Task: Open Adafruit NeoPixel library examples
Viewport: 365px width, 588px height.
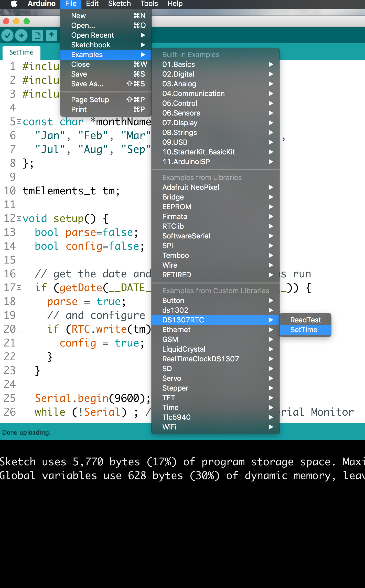Action: (x=216, y=187)
